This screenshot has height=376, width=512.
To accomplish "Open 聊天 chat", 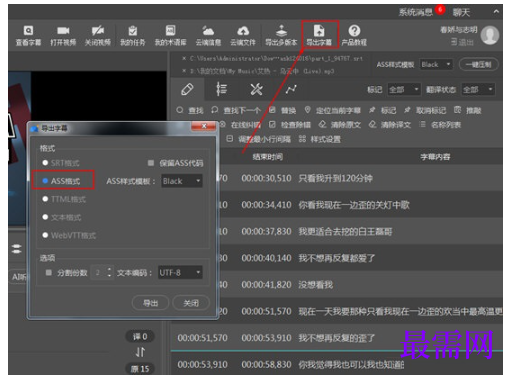I will (x=461, y=12).
